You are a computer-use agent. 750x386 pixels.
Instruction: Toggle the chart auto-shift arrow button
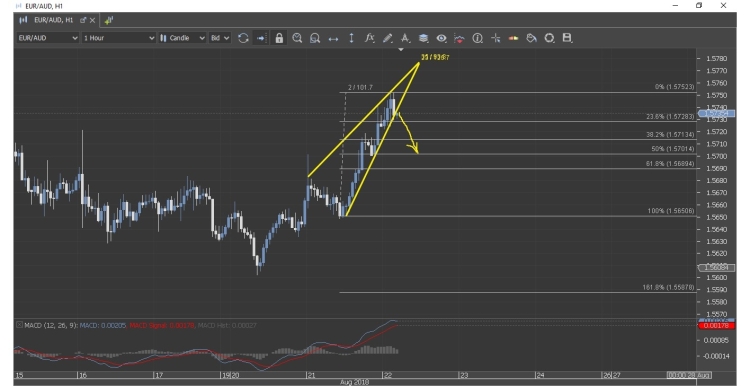click(x=261, y=38)
